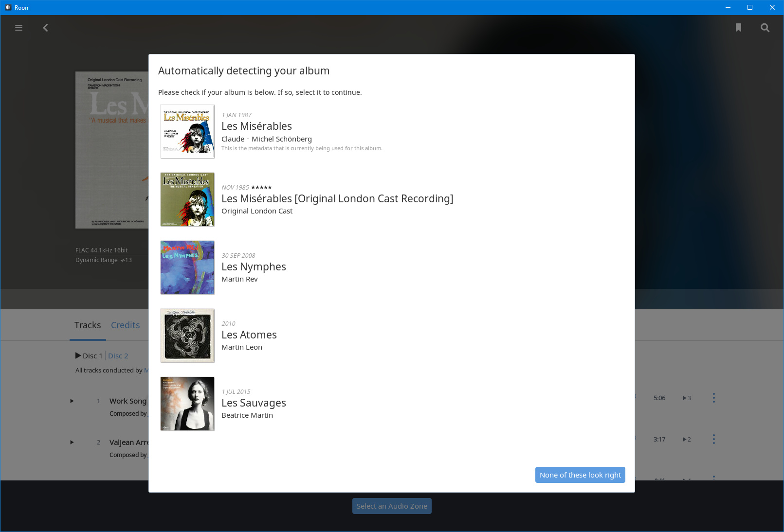Select Original London Cast Recording cover thumbnail
784x532 pixels.
click(187, 199)
